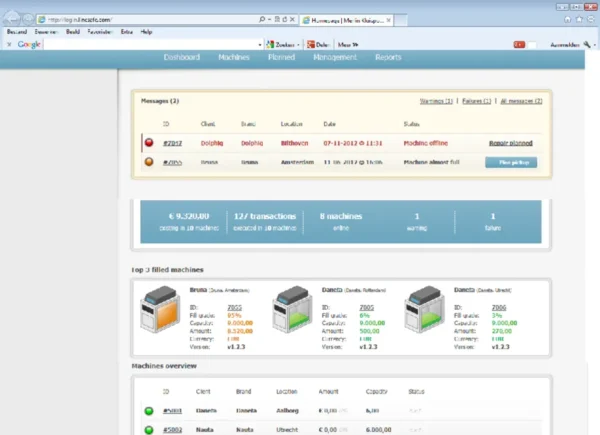Viewport: 600px width, 435px height.
Task: Click the red notification icon in Google toolbar
Action: 519,45
